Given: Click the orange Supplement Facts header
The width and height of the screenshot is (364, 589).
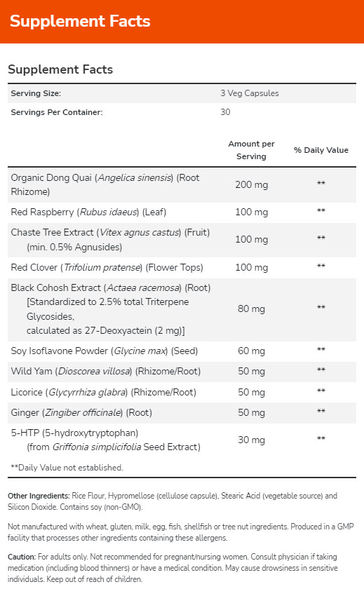Looking at the screenshot, I should click(182, 22).
